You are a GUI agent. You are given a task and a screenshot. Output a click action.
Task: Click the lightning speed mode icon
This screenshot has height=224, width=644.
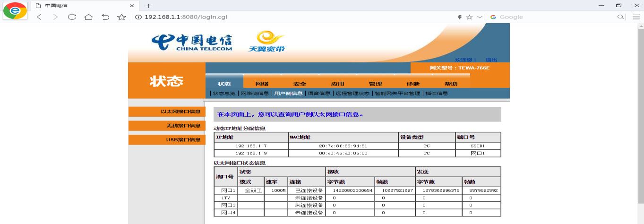click(x=460, y=17)
